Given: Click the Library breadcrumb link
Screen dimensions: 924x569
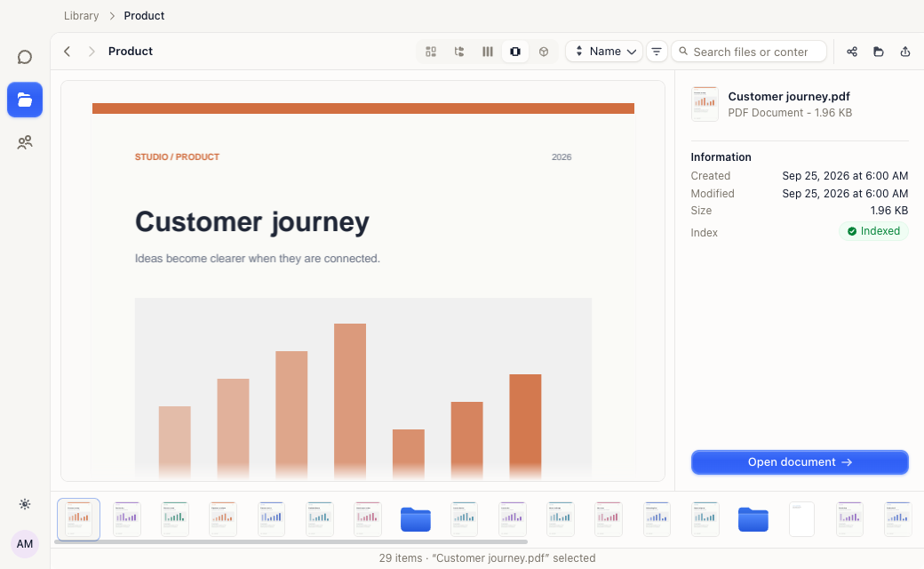Looking at the screenshot, I should point(82,16).
